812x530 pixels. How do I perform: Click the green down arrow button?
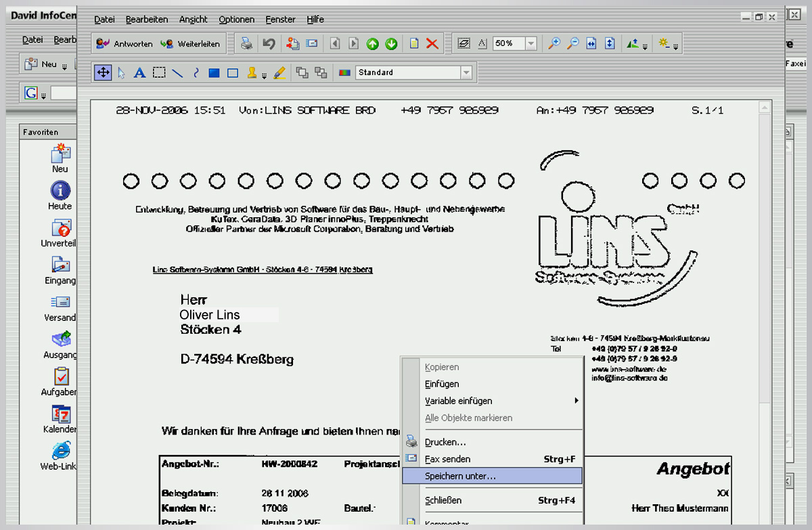pyautogui.click(x=391, y=44)
